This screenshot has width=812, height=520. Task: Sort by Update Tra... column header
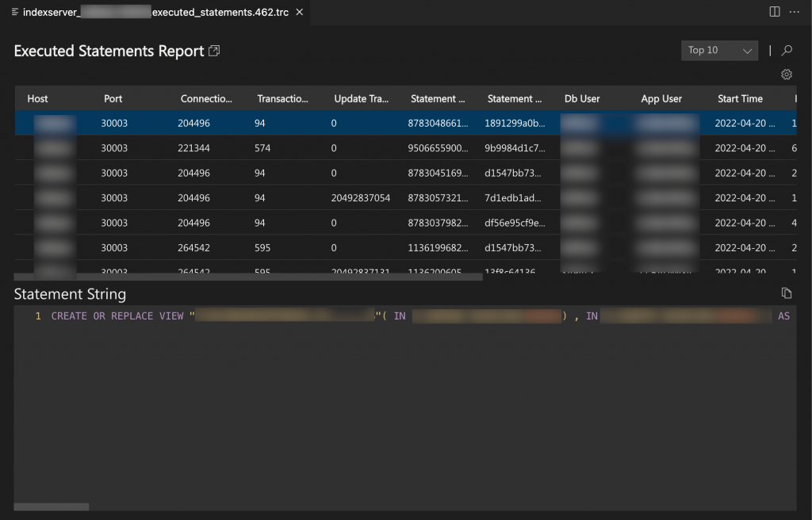[361, 98]
